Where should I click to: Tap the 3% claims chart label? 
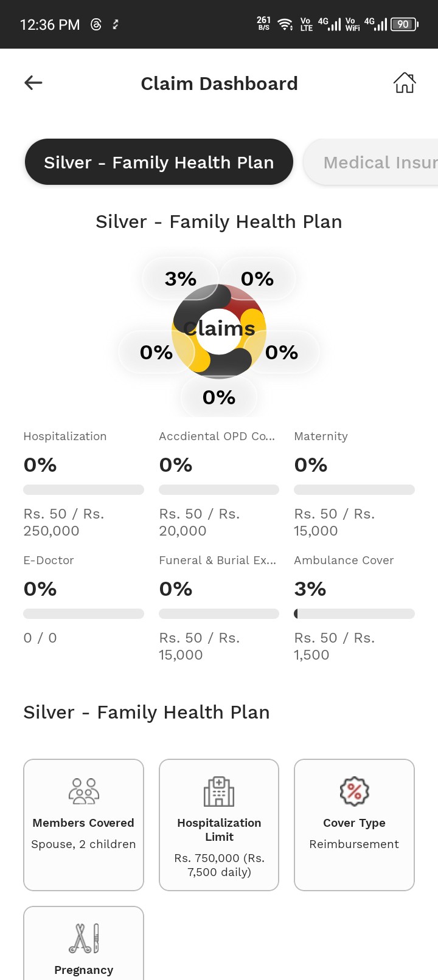click(181, 279)
